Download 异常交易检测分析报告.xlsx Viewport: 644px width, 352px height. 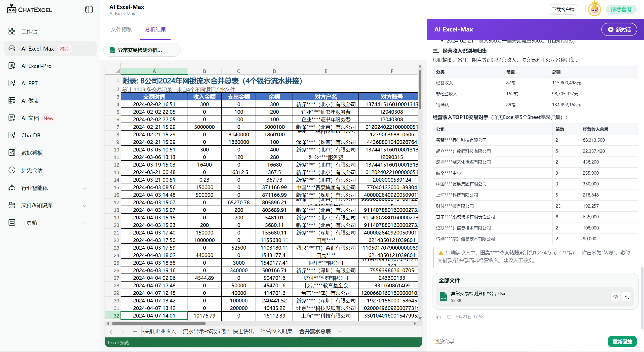626,297
